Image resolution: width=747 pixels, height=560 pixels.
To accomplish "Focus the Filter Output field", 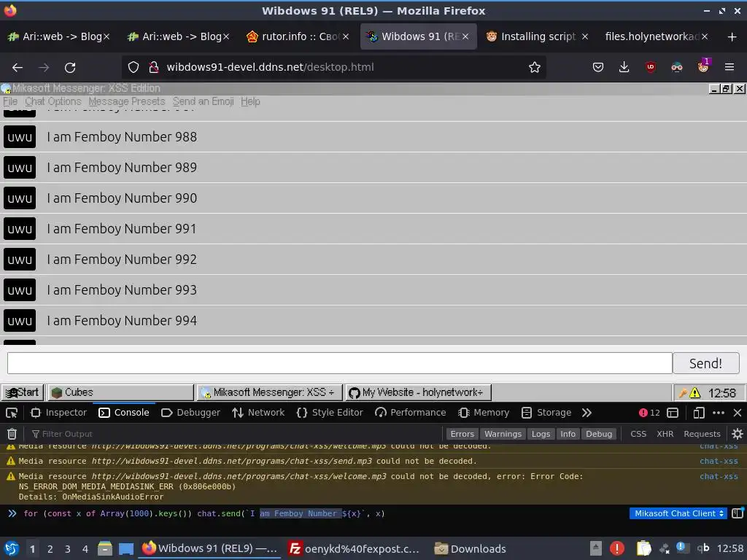I will (233, 434).
